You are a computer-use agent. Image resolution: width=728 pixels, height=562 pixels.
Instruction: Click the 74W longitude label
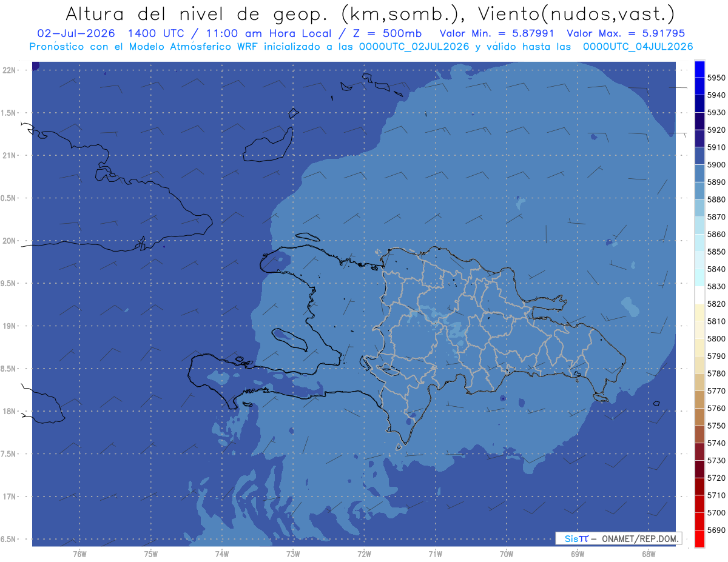click(x=222, y=554)
